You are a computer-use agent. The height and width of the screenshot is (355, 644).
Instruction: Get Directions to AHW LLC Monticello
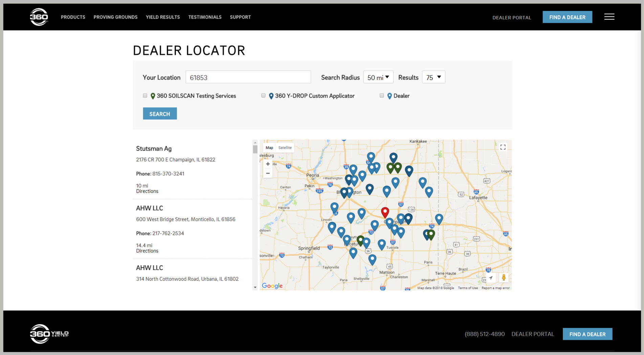coord(147,251)
